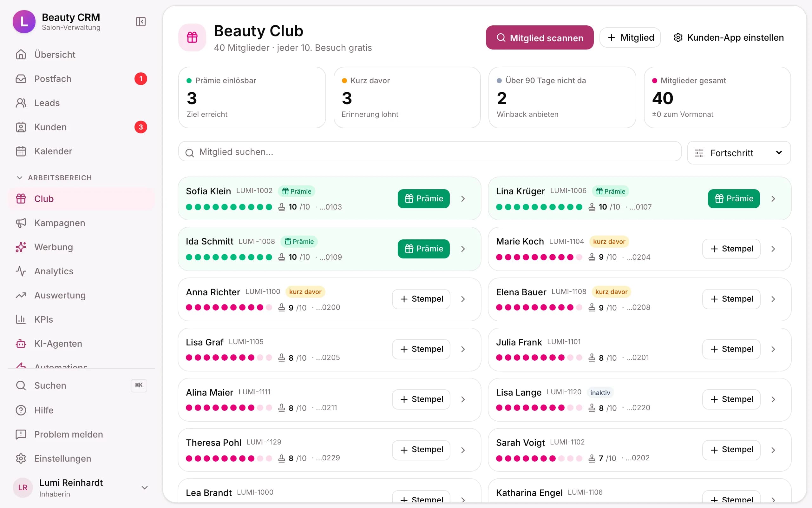This screenshot has height=508, width=812.
Task: Open Postfach inbox in sidebar
Action: (81, 79)
